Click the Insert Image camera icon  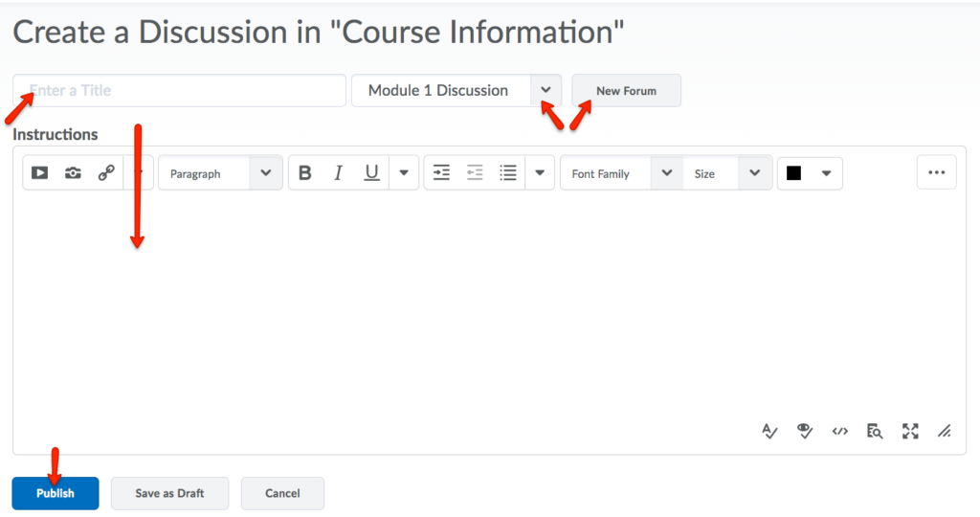[x=73, y=173]
